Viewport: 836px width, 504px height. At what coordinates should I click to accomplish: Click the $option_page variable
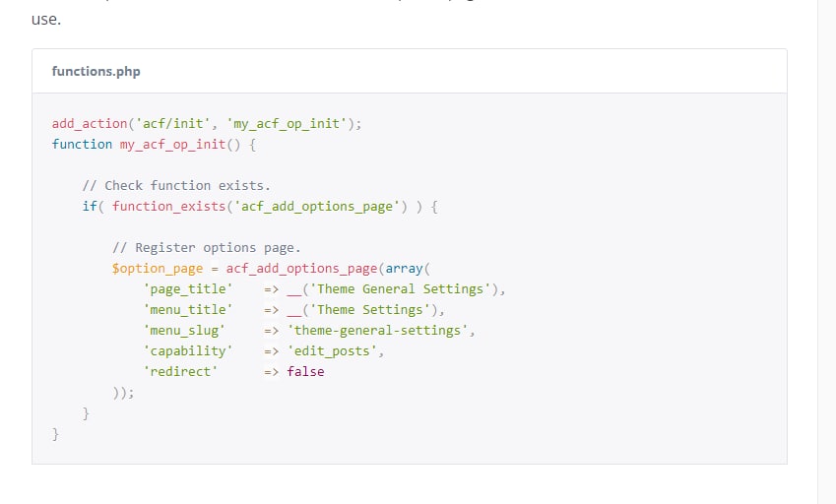(x=158, y=269)
